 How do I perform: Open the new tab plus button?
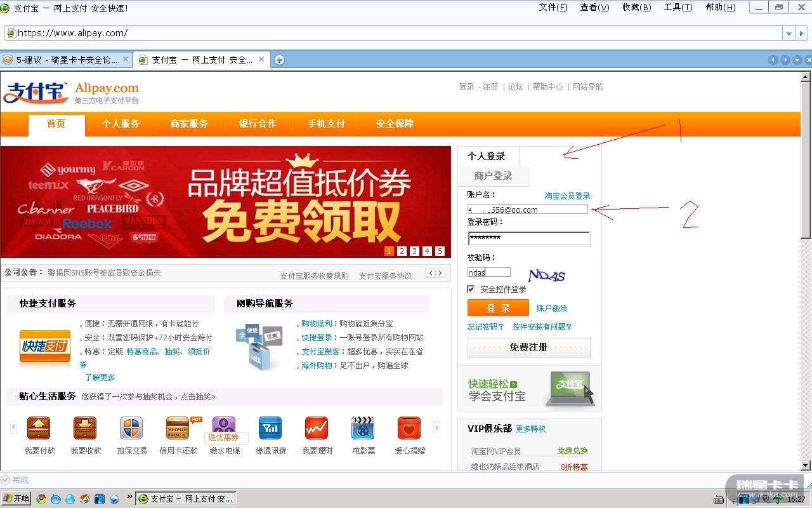pyautogui.click(x=279, y=60)
